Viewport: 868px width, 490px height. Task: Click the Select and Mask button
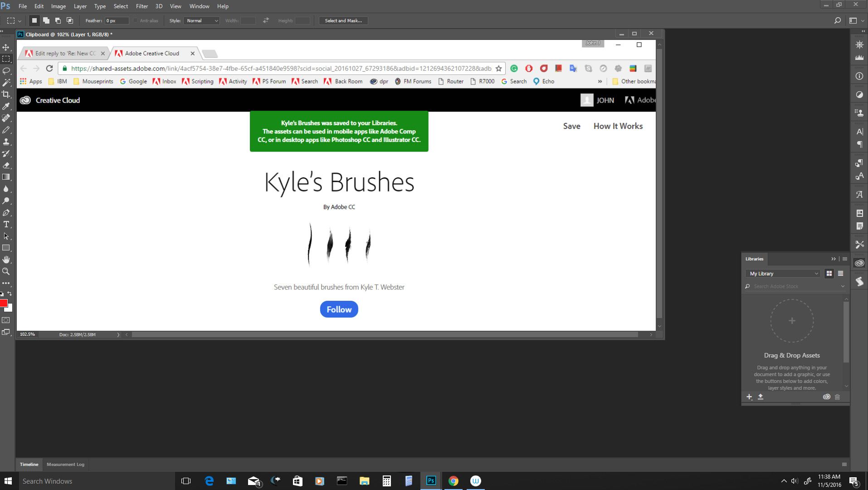click(x=343, y=20)
